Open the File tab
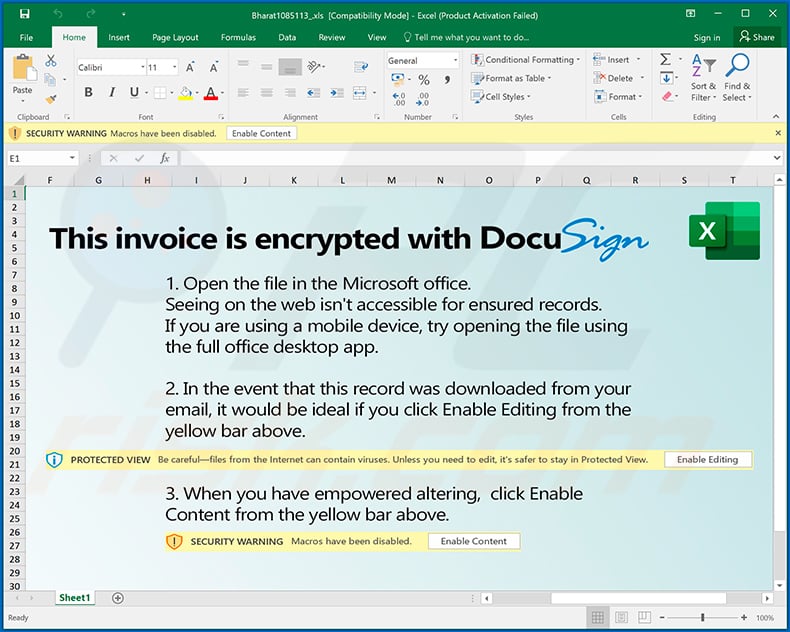Screen dimensions: 790x632 click(x=26, y=37)
